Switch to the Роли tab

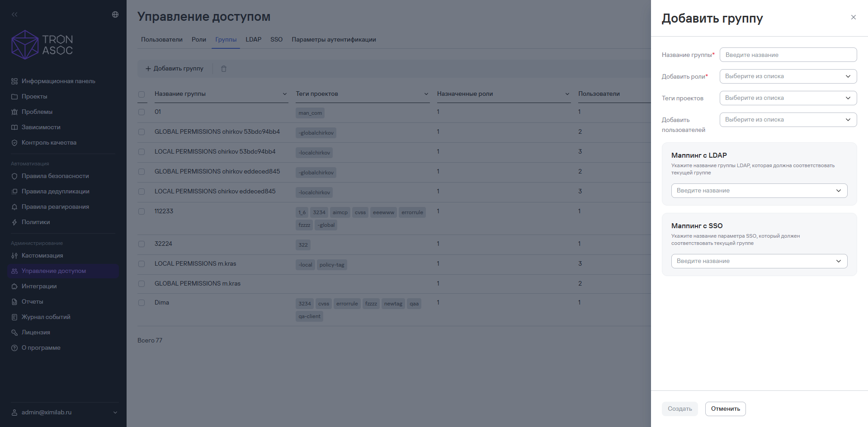(x=199, y=40)
